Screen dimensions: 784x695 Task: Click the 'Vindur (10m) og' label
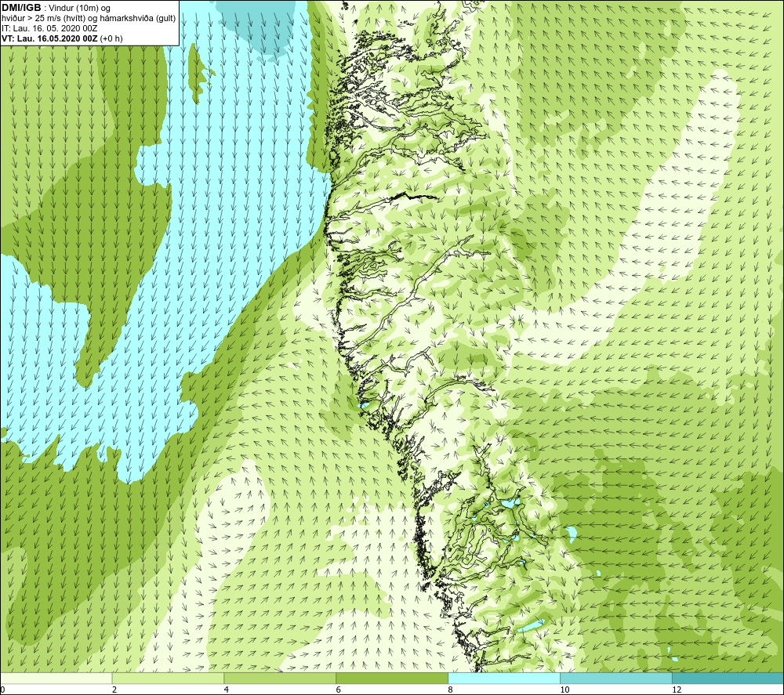coord(80,9)
